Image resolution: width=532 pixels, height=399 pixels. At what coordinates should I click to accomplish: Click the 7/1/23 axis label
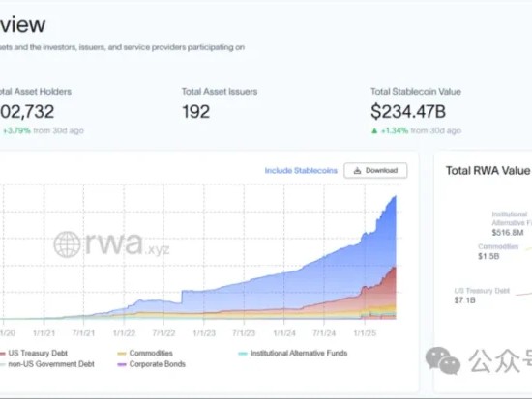[244, 333]
